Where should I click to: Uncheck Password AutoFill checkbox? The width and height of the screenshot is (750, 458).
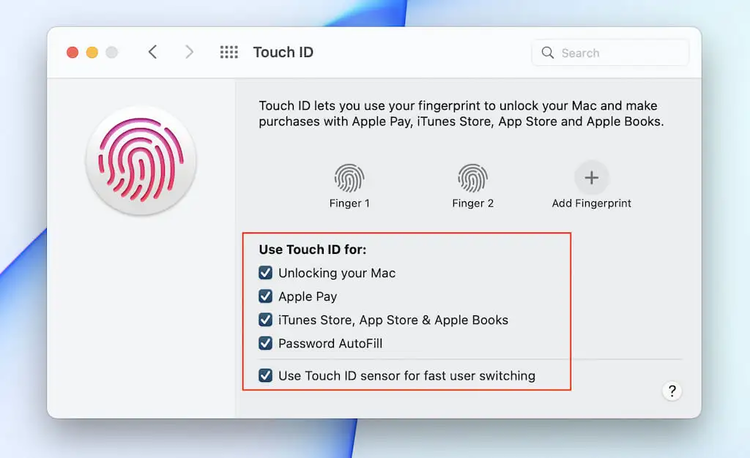265,343
